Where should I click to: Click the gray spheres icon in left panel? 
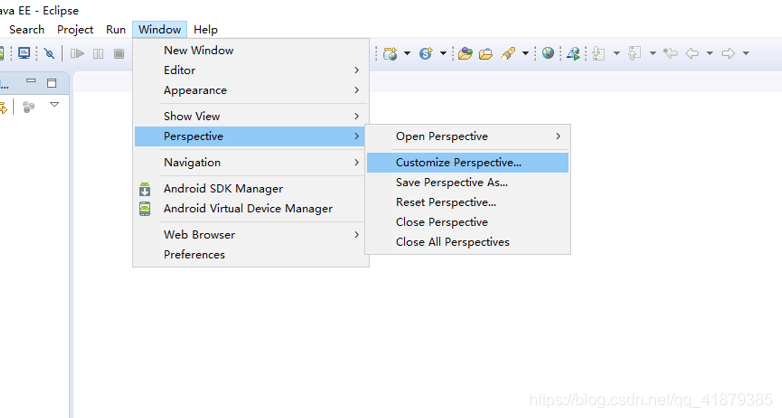tap(29, 107)
